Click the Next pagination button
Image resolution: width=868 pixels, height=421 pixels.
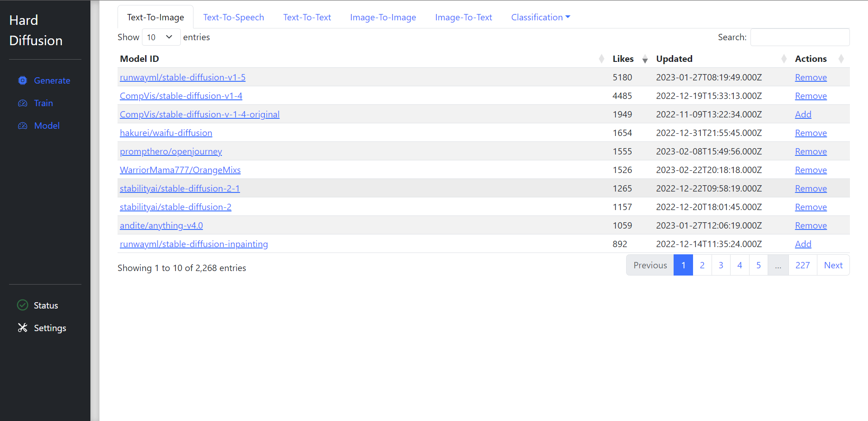[833, 265]
